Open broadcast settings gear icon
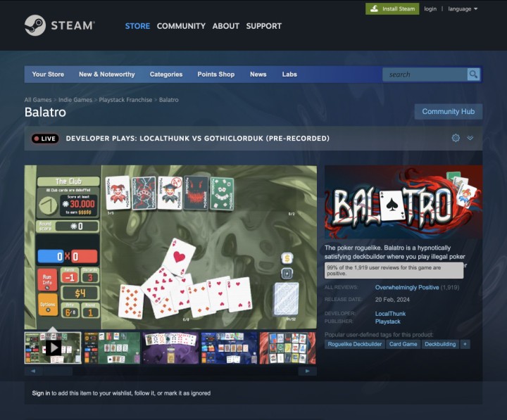Screen dimensions: 507x420 [x=456, y=138]
